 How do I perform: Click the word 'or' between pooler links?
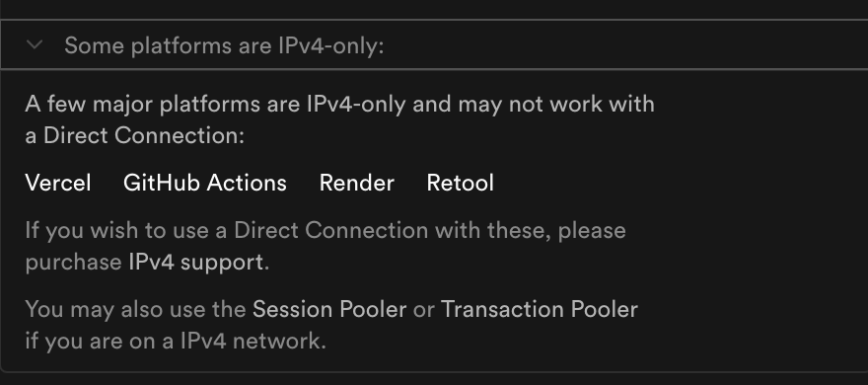coord(423,310)
